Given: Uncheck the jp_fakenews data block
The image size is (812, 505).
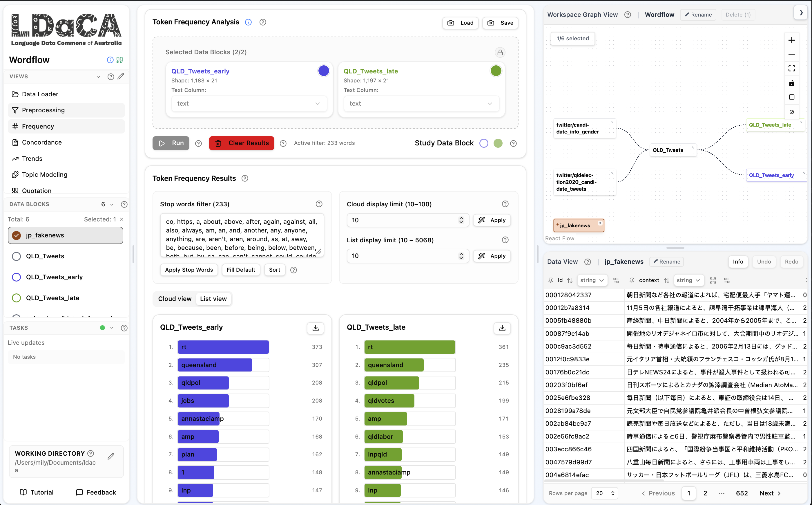Looking at the screenshot, I should click(x=16, y=235).
